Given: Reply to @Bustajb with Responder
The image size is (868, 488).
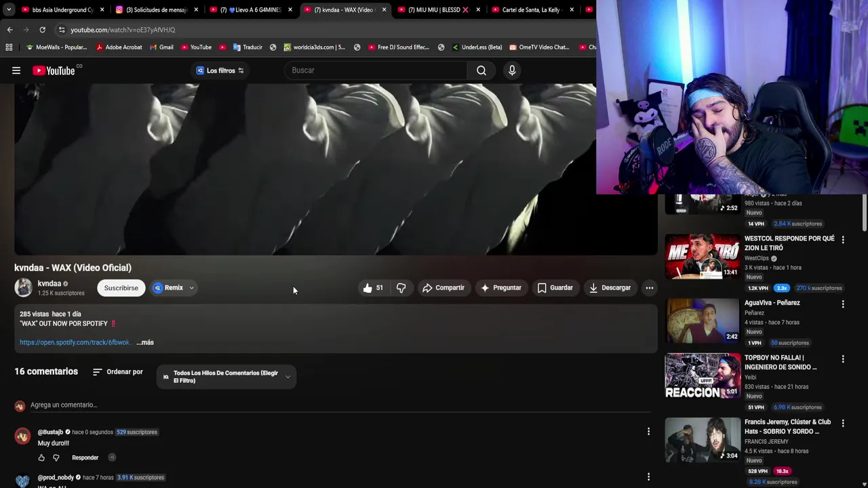Looking at the screenshot, I should 85,458.
